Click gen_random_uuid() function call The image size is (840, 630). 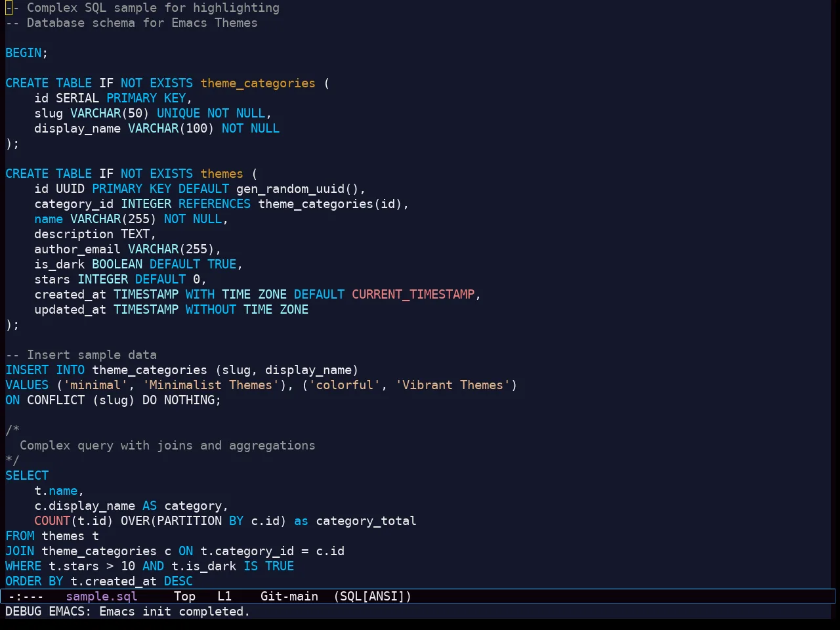coord(297,189)
